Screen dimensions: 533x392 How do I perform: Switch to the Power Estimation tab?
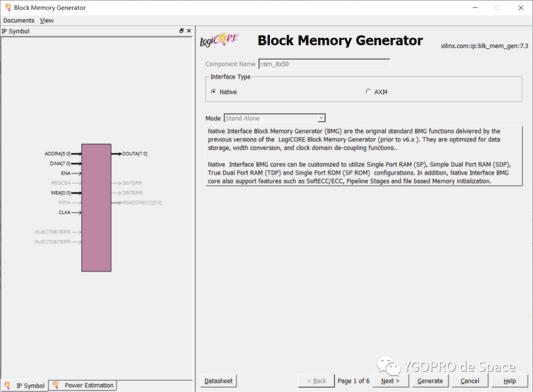[82, 385]
